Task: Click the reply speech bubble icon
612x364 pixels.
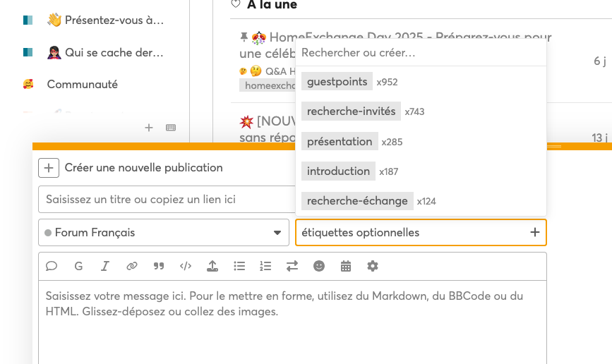Action: [x=52, y=266]
